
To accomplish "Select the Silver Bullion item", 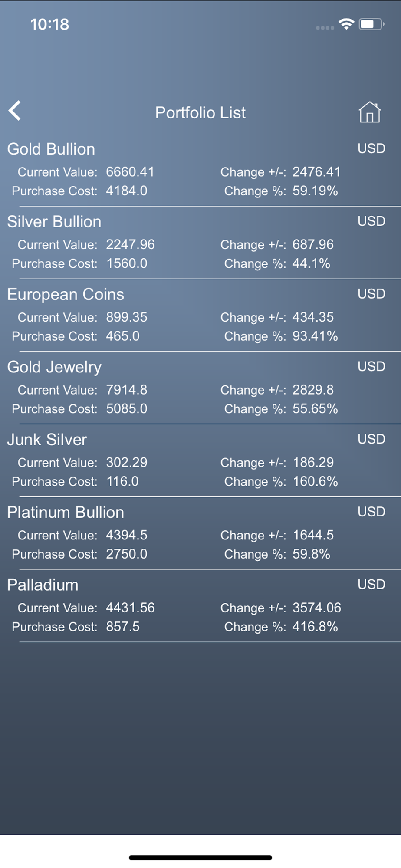I will click(54, 222).
